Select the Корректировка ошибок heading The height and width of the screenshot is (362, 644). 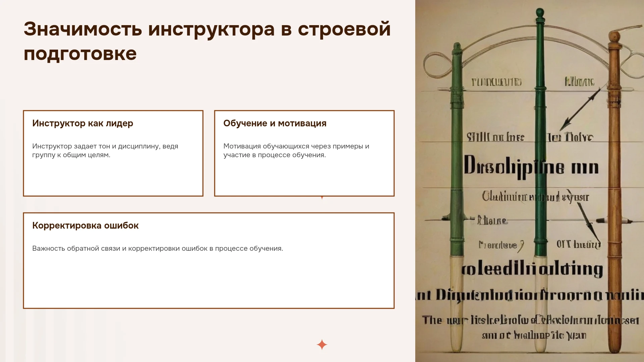pyautogui.click(x=85, y=226)
